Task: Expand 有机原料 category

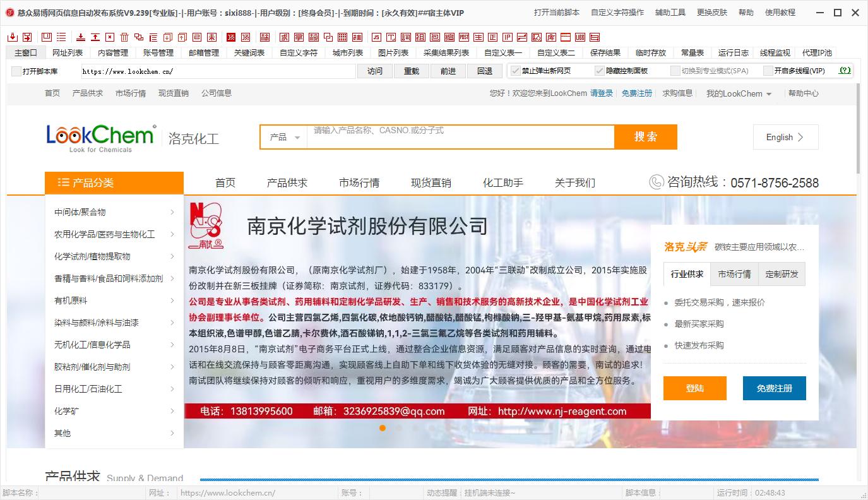Action: tap(114, 301)
